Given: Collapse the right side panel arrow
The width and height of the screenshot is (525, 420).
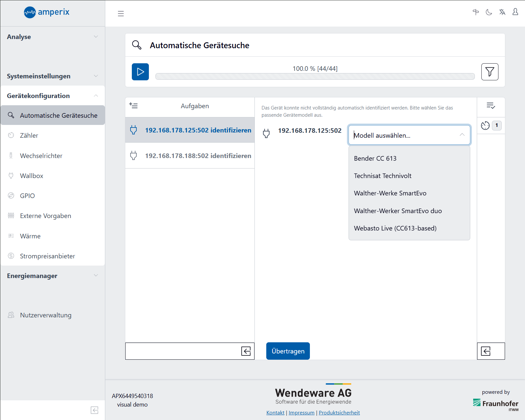Looking at the screenshot, I should (486, 351).
